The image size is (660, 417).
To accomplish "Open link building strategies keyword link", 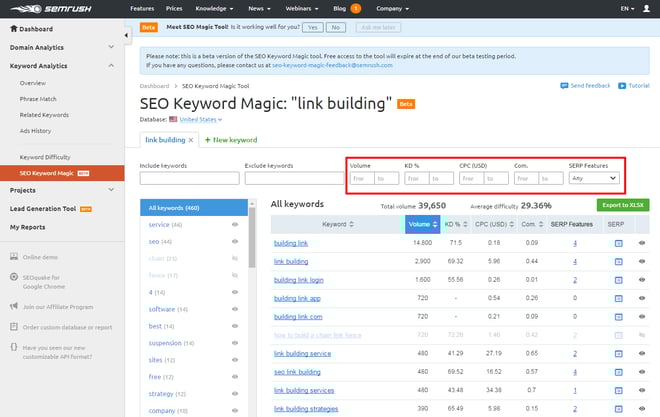I will (x=306, y=409).
